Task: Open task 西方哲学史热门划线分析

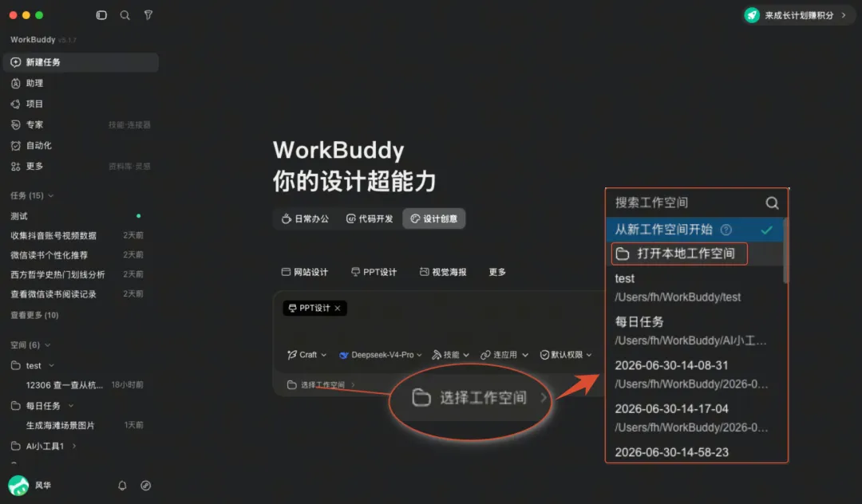Action: (x=77, y=274)
